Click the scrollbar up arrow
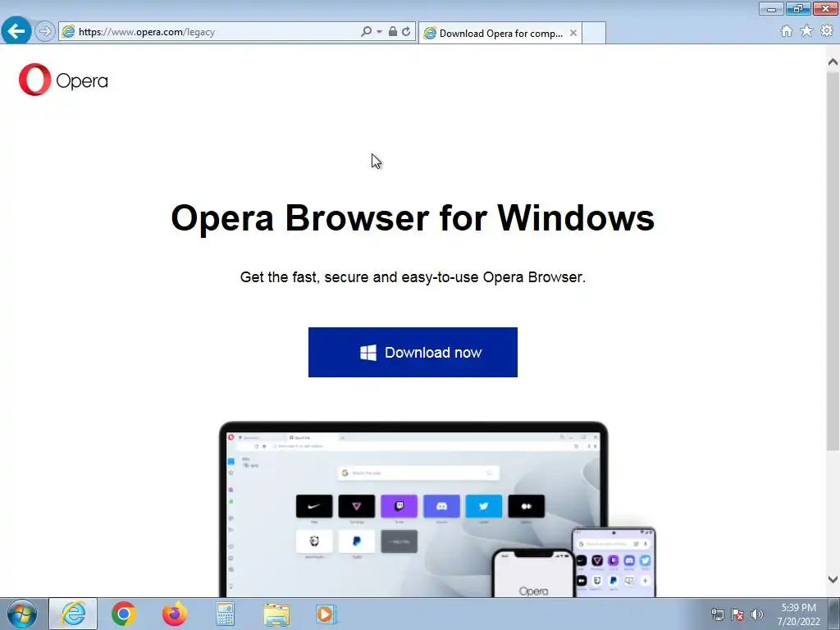This screenshot has width=840, height=630. tap(833, 62)
